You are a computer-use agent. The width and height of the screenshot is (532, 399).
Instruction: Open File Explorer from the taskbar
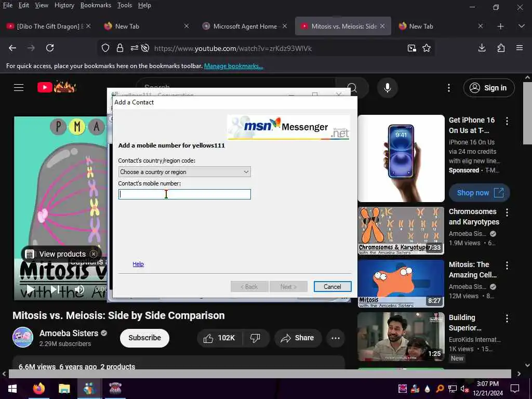[64, 389]
